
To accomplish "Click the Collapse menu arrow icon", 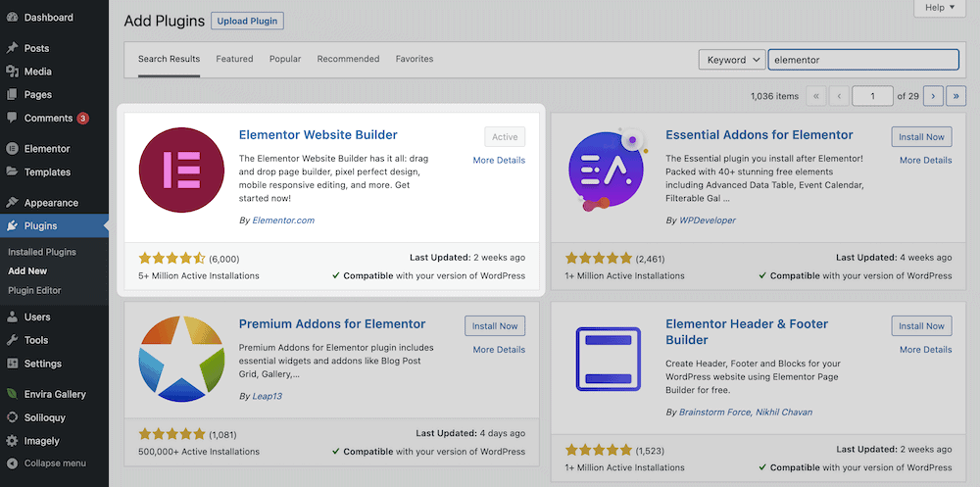I will 12,463.
